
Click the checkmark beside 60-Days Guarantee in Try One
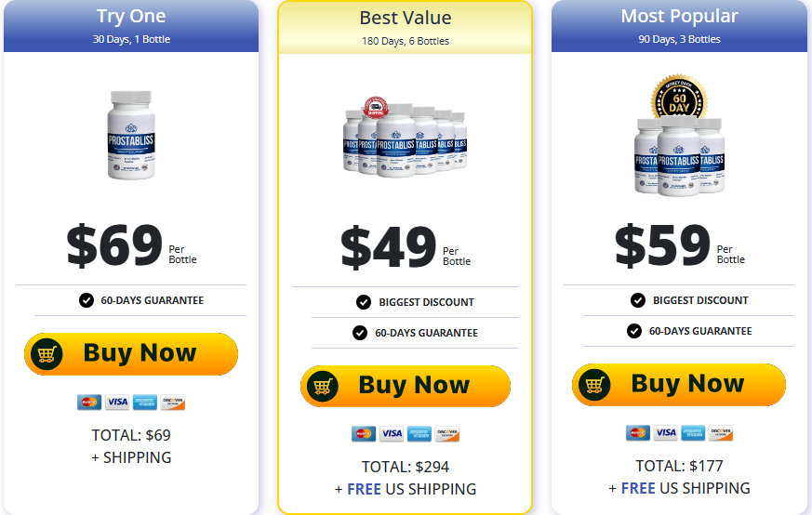[87, 300]
